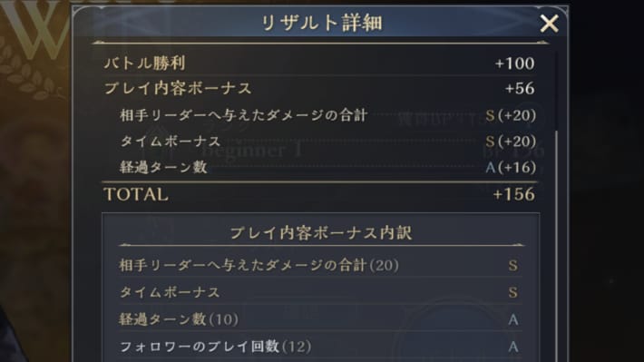Image resolution: width=644 pixels, height=362 pixels.
Task: Click the +56 bonus value
Action: coord(520,88)
